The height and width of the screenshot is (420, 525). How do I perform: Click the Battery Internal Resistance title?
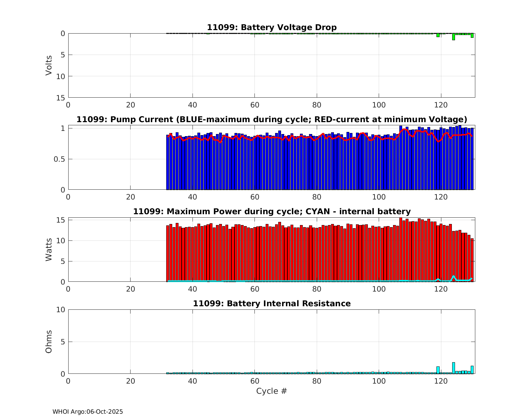(x=272, y=303)
